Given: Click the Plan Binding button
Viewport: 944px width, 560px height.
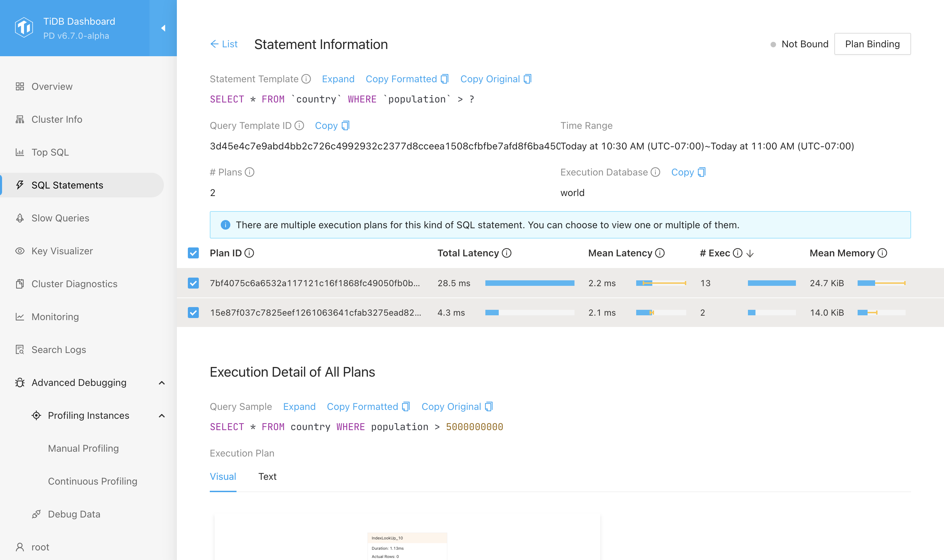Looking at the screenshot, I should pos(872,44).
